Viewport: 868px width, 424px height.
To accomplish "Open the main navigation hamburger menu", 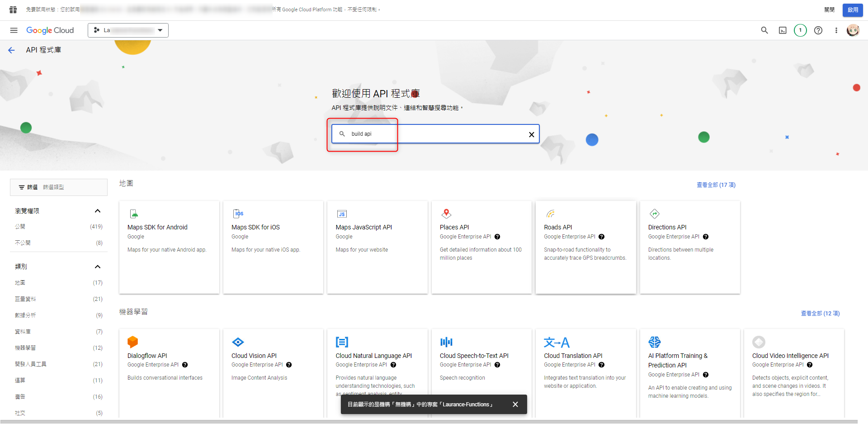I will 14,30.
